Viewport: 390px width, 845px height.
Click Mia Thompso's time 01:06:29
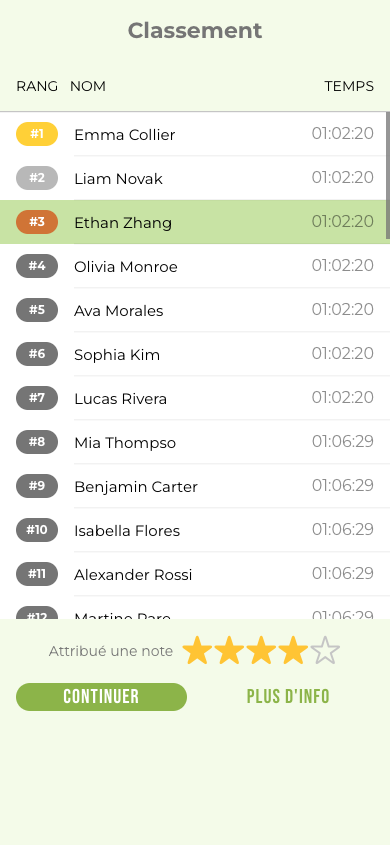click(x=343, y=441)
